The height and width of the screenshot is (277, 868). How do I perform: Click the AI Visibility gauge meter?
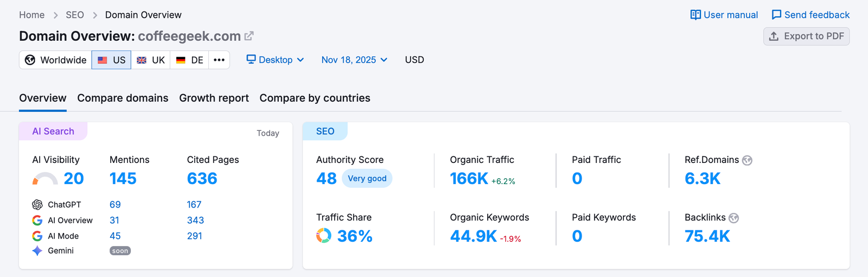(45, 179)
